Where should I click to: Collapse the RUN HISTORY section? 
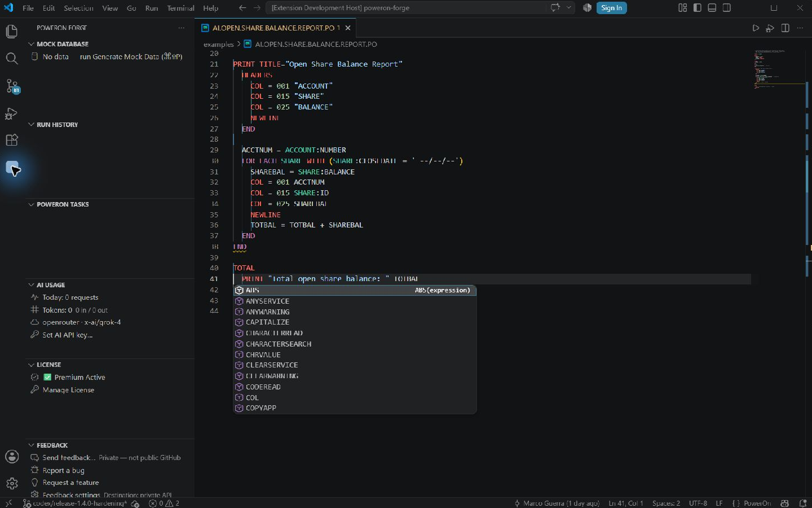pyautogui.click(x=31, y=125)
